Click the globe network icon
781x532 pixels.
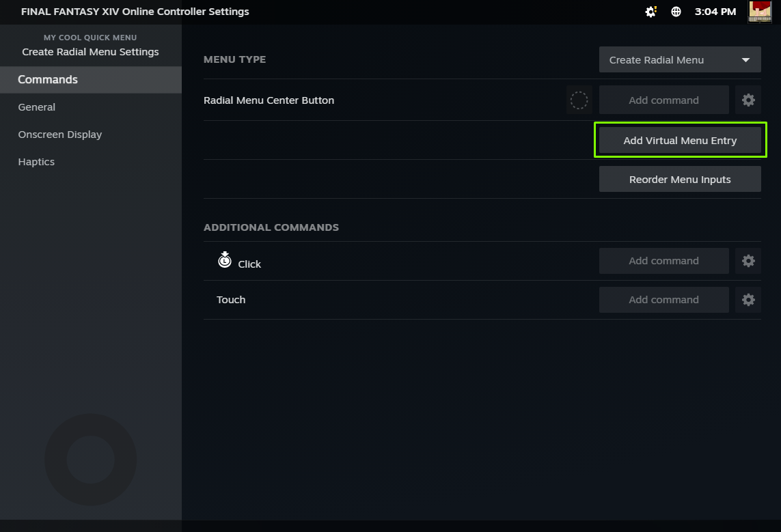click(x=676, y=12)
